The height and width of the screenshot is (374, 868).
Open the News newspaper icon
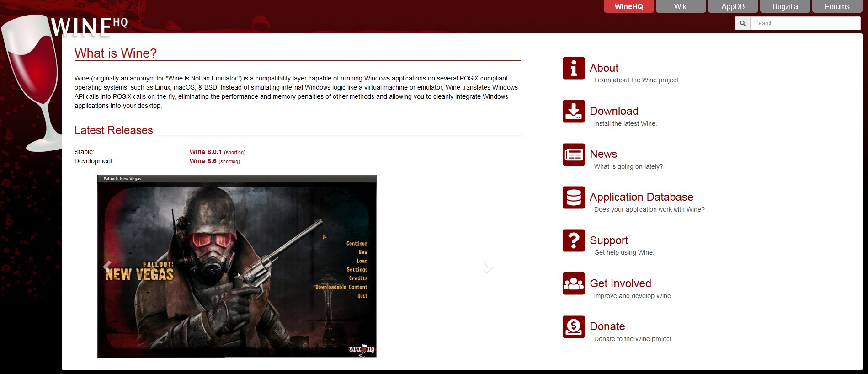point(574,154)
